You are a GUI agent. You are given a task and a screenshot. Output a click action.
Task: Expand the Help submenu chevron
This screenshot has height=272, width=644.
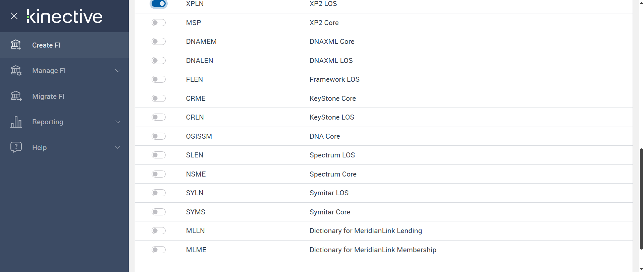pos(118,147)
